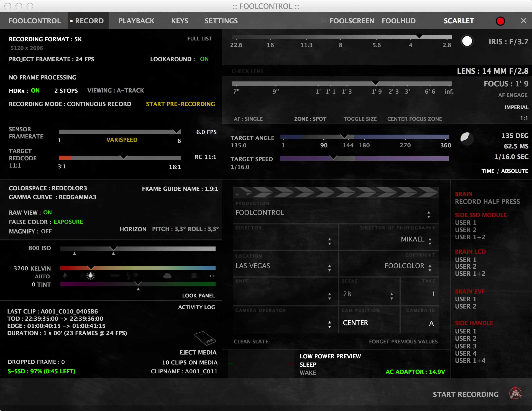Toggle RAW VIEW ON
Screen dimensions: 532x411
pos(47,212)
